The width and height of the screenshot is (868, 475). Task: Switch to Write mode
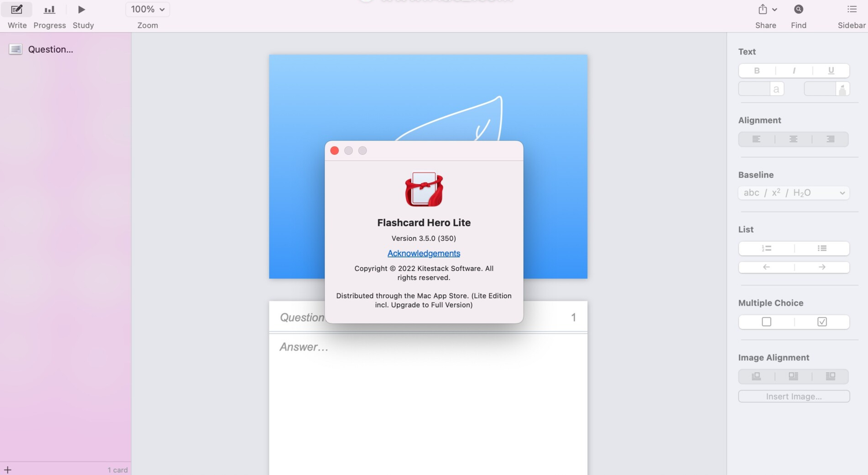16,9
